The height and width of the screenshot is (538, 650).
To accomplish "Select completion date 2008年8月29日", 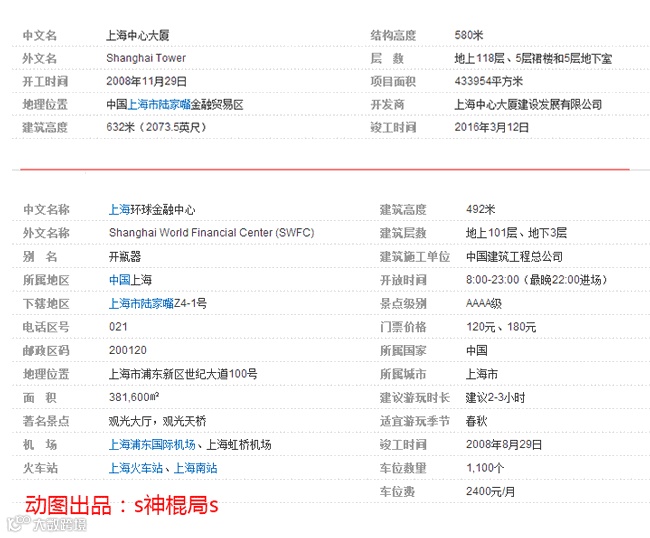I will [x=504, y=445].
